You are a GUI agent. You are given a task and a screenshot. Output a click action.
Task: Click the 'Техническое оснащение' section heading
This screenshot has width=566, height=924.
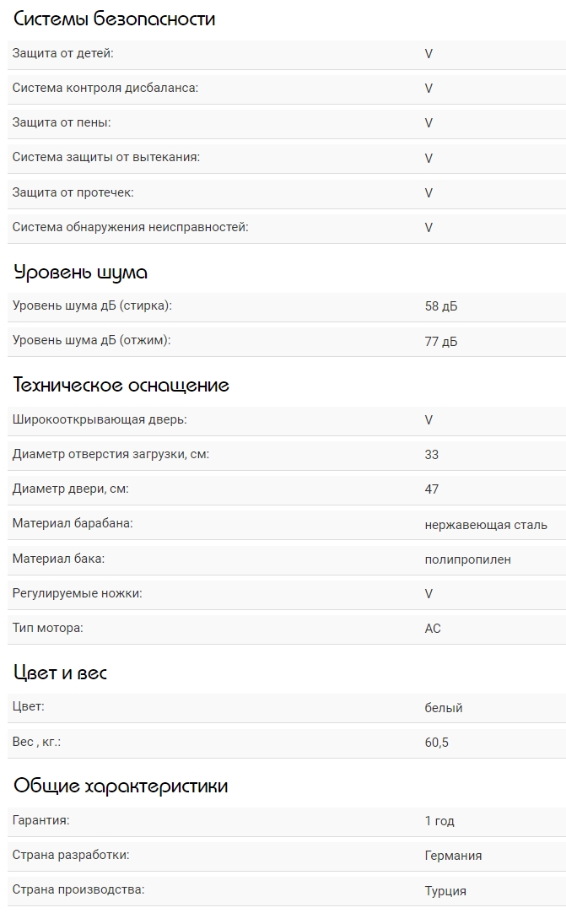click(x=121, y=385)
